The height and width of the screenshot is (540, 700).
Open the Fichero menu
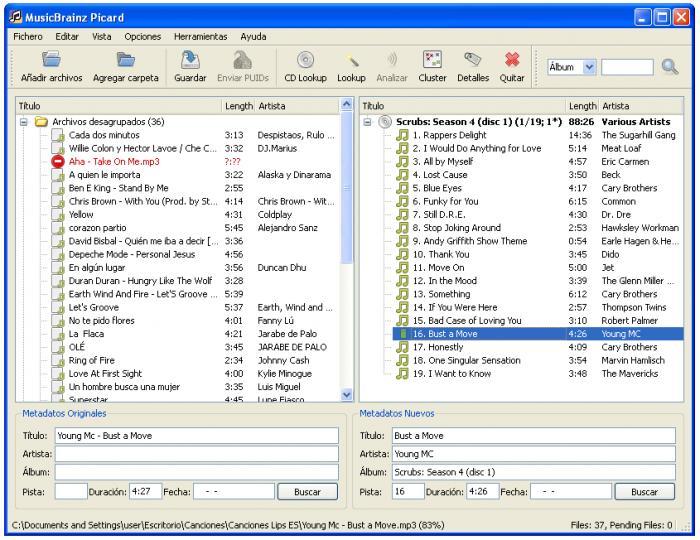pos(28,37)
